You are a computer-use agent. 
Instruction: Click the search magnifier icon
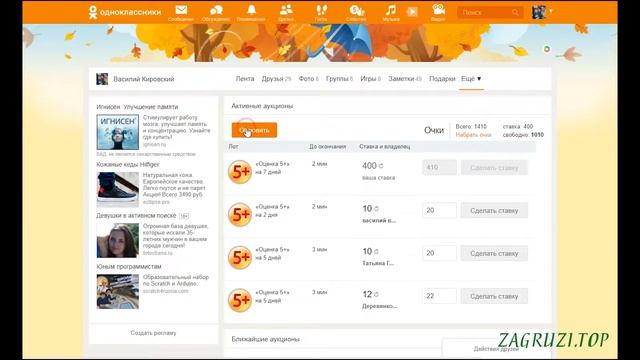click(x=516, y=13)
